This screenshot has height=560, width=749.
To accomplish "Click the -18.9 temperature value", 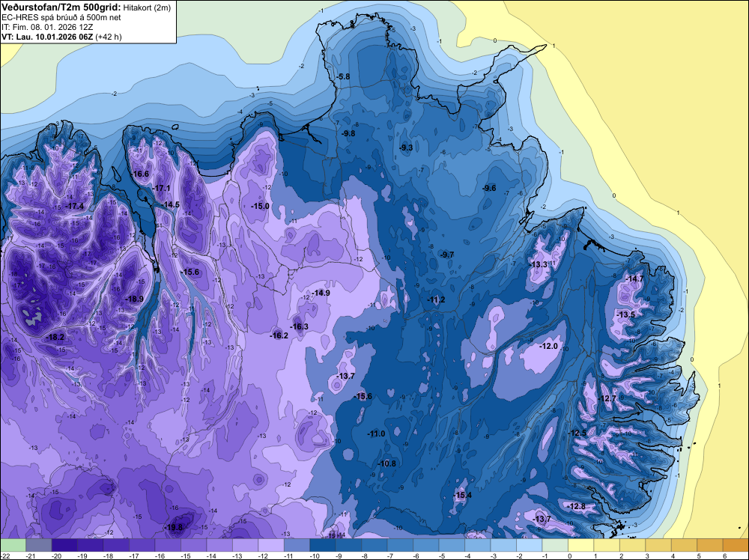I will coord(135,299).
